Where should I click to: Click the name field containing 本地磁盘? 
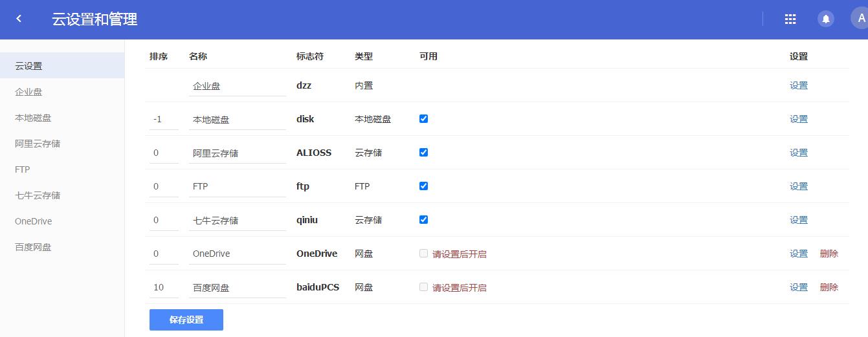coord(237,120)
